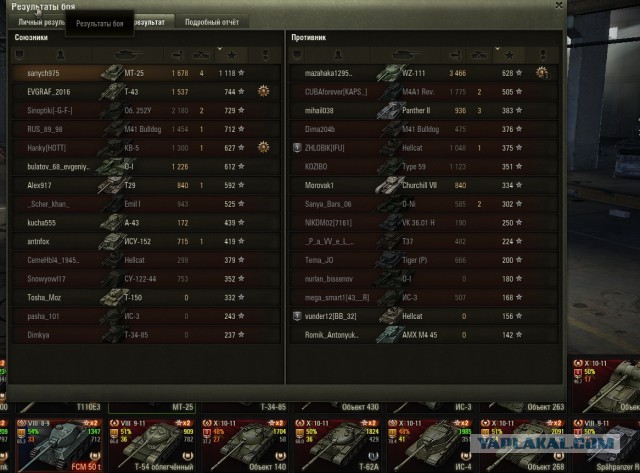Sort enemies by platoon icon column

[x=297, y=54]
